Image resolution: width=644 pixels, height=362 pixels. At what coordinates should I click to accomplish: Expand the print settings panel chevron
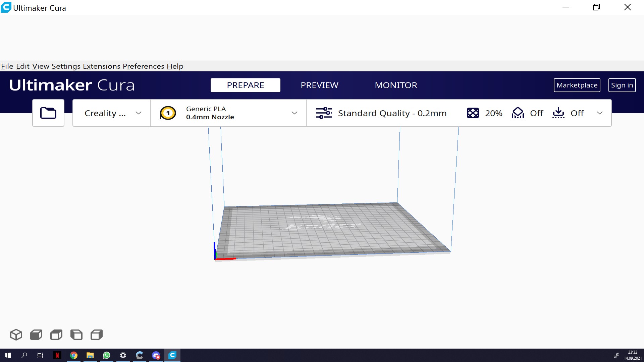point(600,113)
